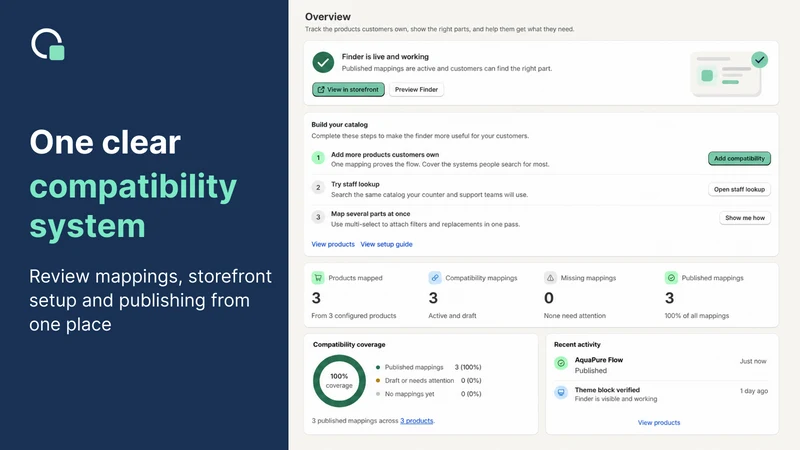Click 'Theme block verified' activity entry
This screenshot has width=800, height=450.
[x=607, y=390]
